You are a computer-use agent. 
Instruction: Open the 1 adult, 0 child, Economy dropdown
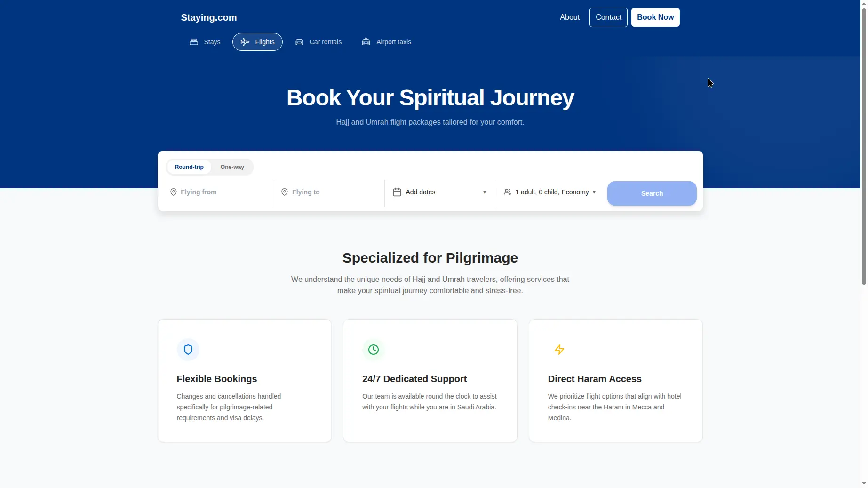[550, 192]
